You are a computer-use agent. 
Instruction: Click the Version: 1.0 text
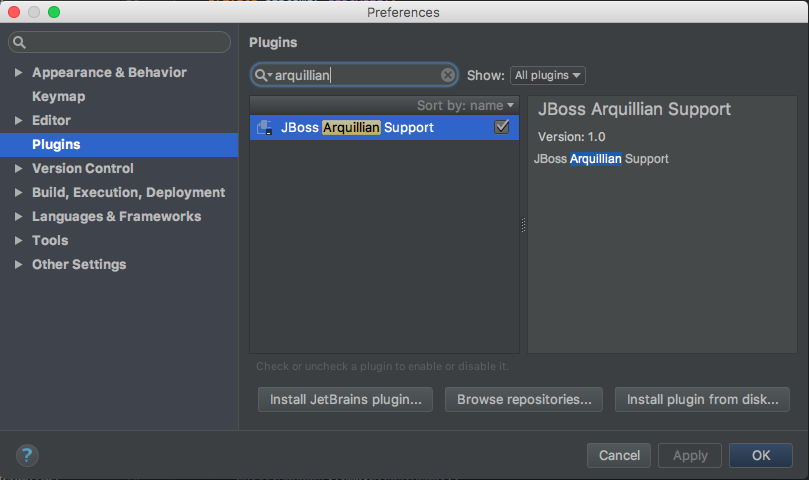572,137
